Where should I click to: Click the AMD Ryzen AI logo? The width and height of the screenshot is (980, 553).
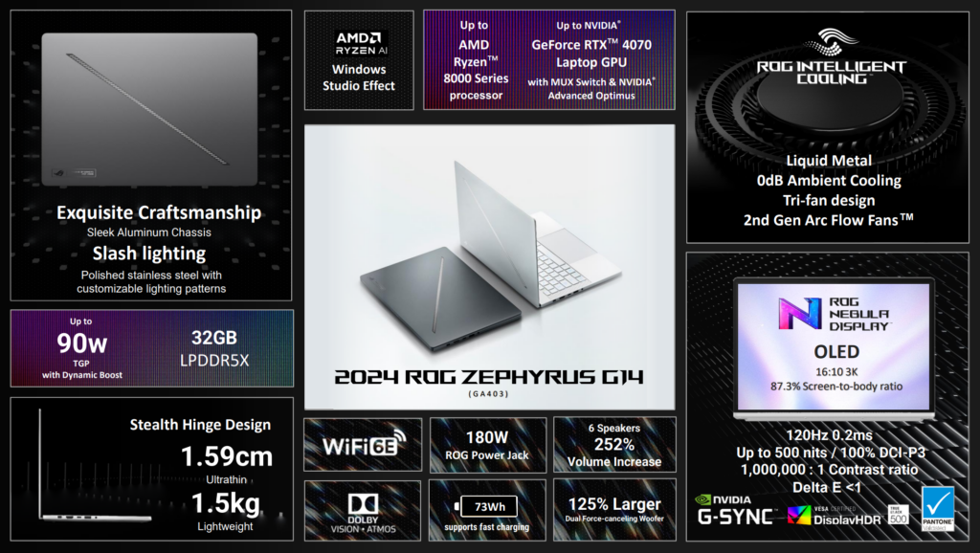361,43
